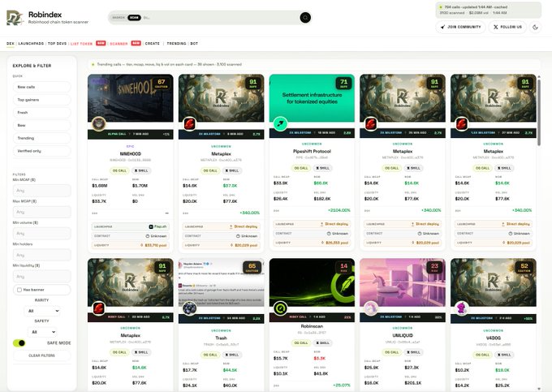Check the Has banner checkbox
This screenshot has width=552, height=392.
[19, 290]
